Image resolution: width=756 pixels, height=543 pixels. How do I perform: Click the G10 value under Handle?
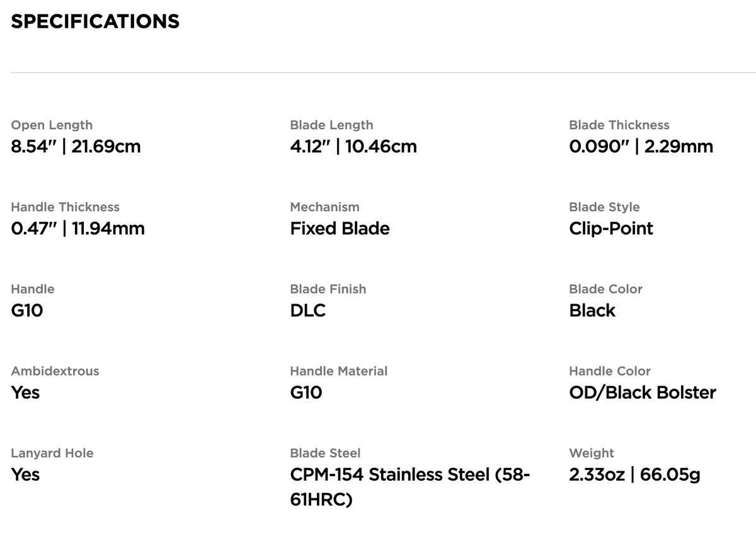click(26, 310)
